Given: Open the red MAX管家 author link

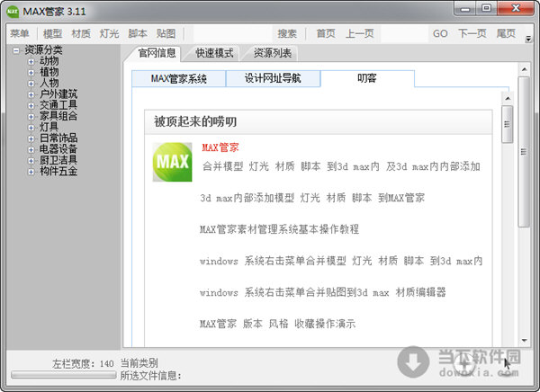Looking at the screenshot, I should pos(220,147).
